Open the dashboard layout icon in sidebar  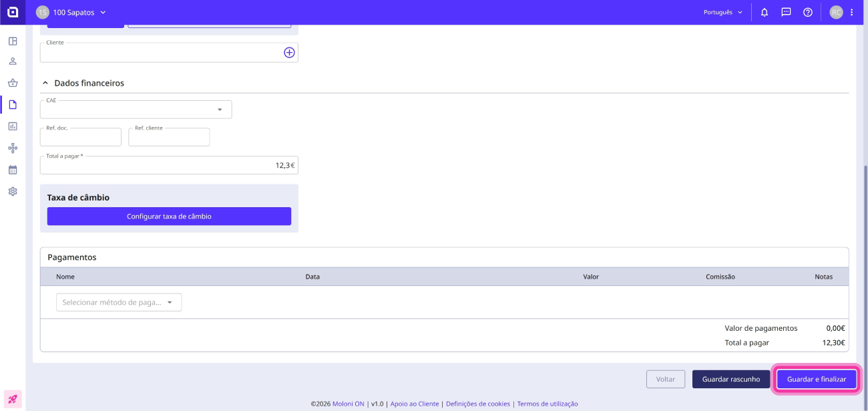13,41
